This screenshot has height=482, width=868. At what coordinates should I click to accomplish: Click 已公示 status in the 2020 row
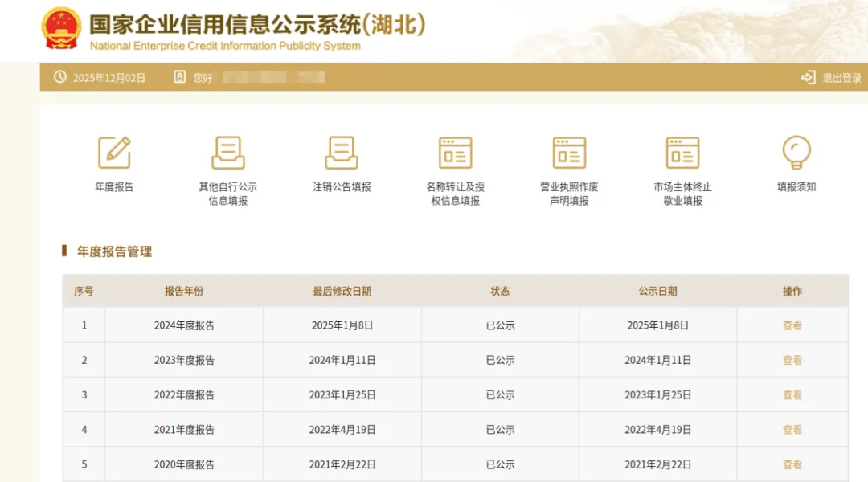500,464
